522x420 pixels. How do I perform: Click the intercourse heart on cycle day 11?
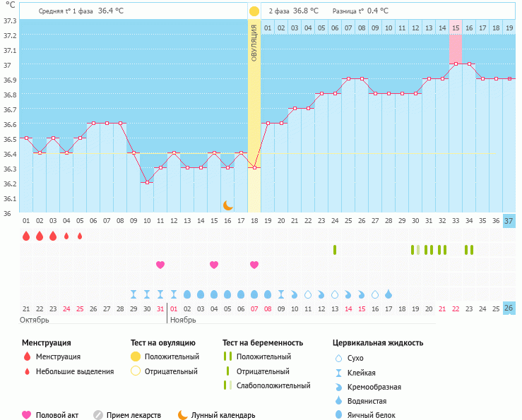[x=160, y=265]
